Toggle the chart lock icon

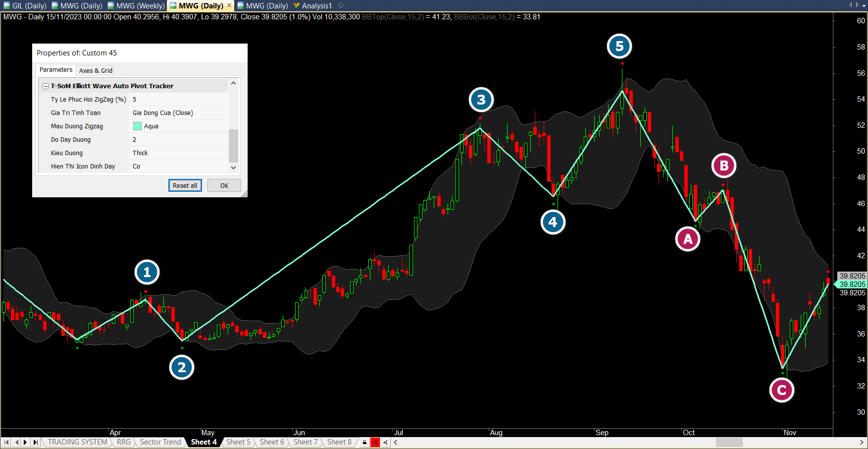[364, 442]
